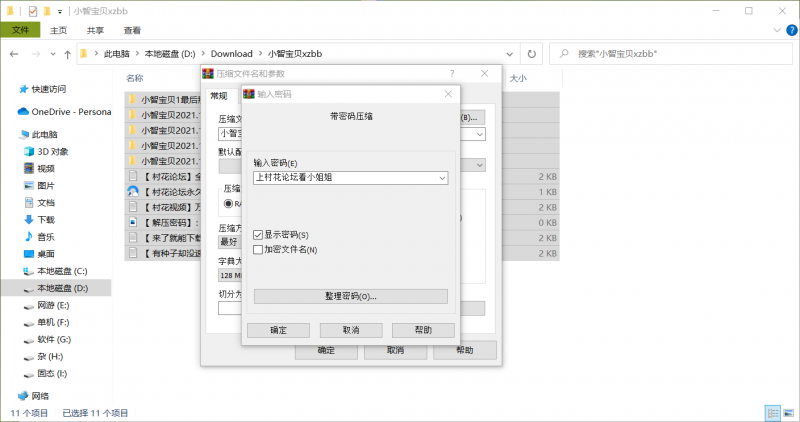Open the 文件 menu tab
The width and height of the screenshot is (800, 422).
pyautogui.click(x=19, y=30)
